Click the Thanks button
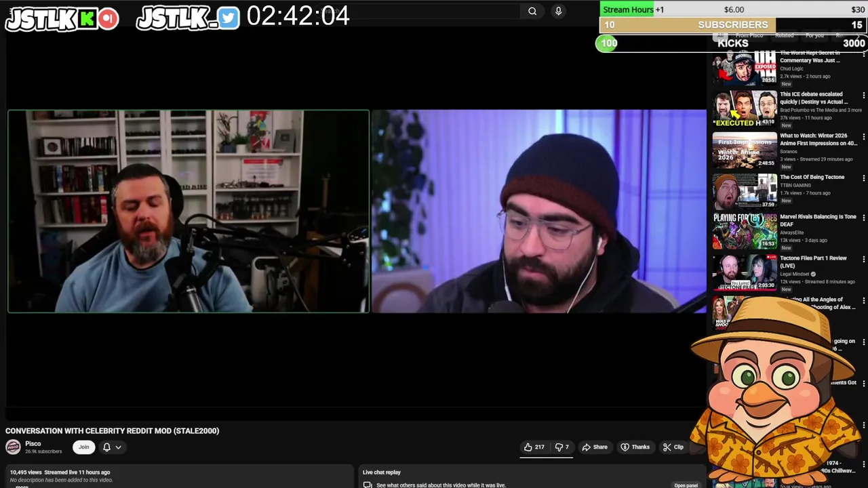The height and width of the screenshot is (488, 868). point(635,447)
